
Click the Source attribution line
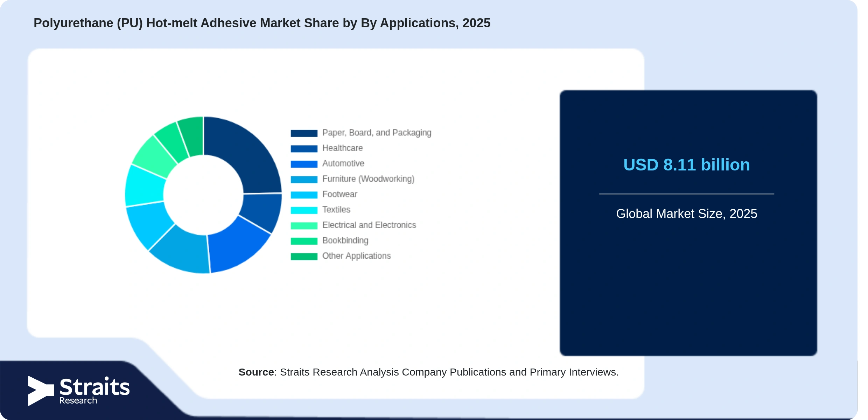428,372
